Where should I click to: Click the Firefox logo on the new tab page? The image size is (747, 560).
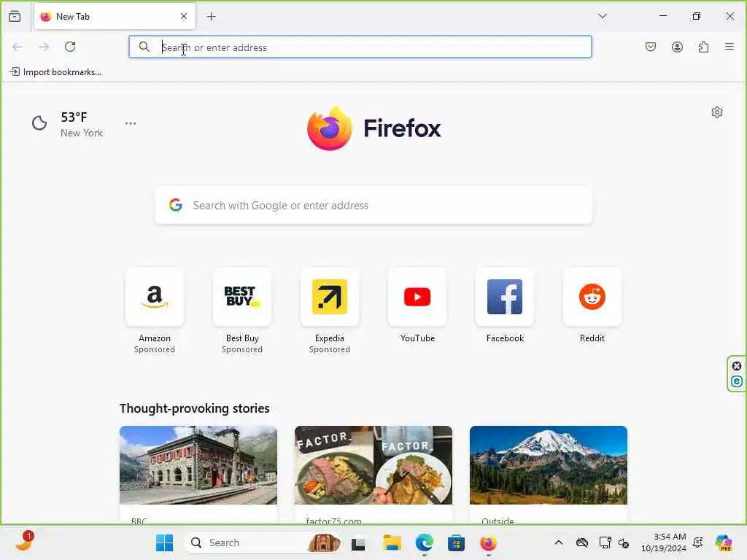(374, 128)
